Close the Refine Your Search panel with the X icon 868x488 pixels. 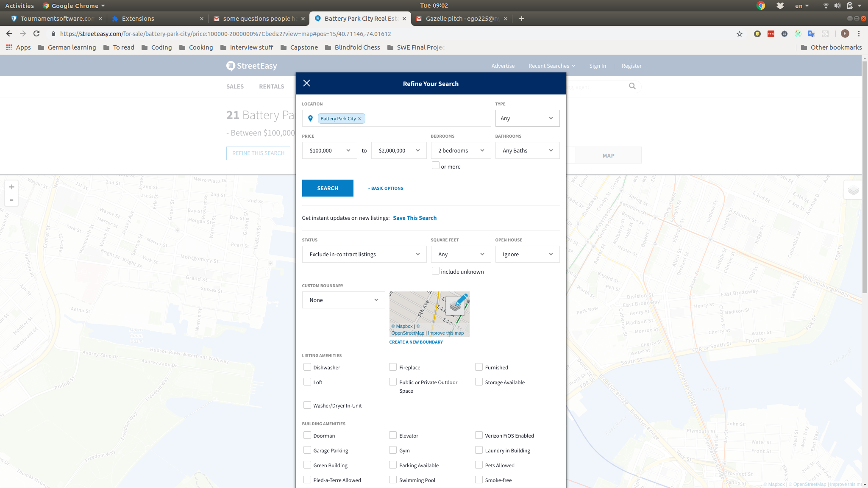(x=307, y=83)
